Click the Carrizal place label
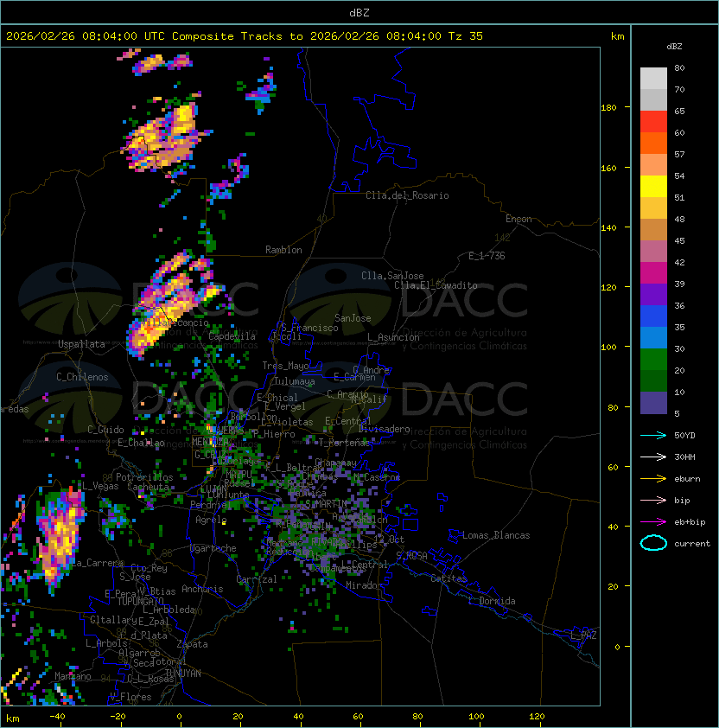This screenshot has height=728, width=719. (257, 579)
